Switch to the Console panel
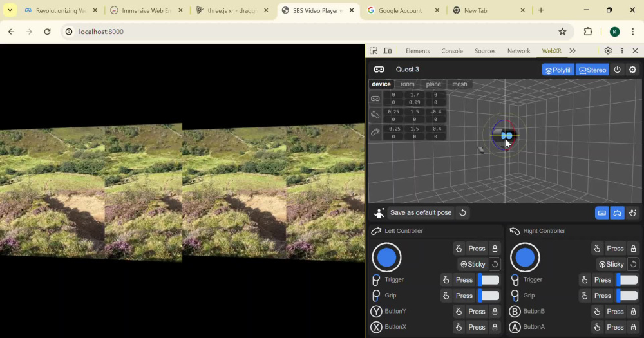644x338 pixels. [452, 51]
